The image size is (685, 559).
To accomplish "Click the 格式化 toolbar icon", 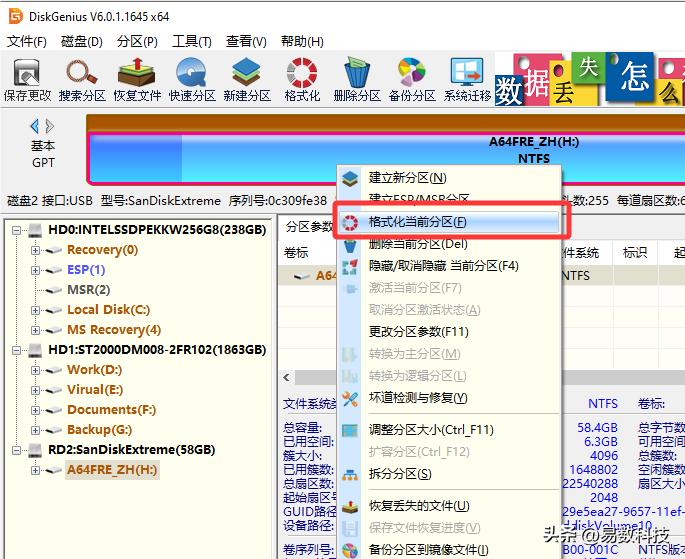I will (302, 79).
